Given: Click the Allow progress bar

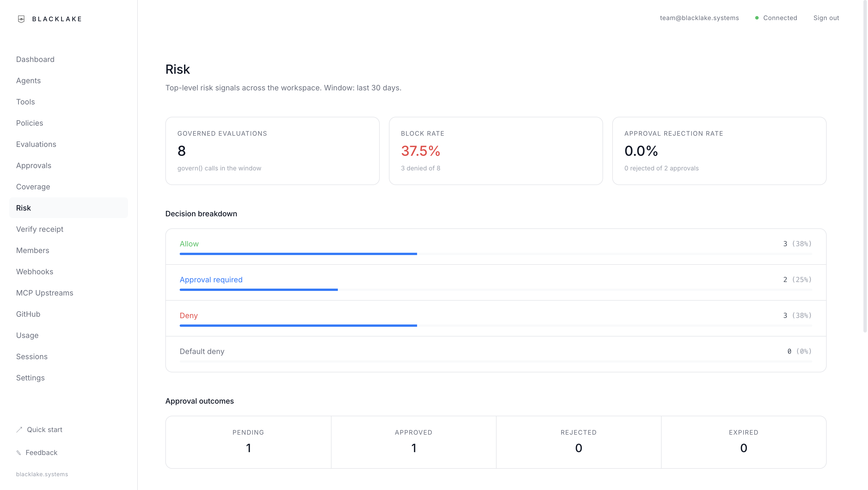Looking at the screenshot, I should (496, 254).
